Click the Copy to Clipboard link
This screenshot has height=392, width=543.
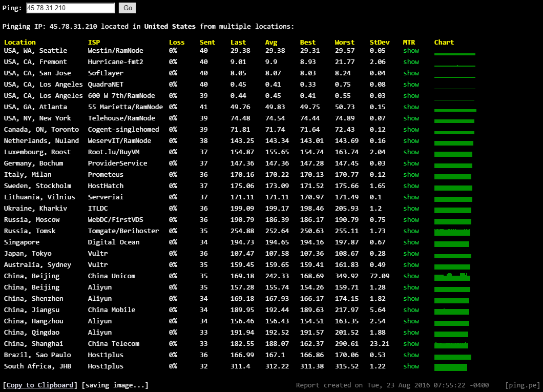tap(40, 385)
